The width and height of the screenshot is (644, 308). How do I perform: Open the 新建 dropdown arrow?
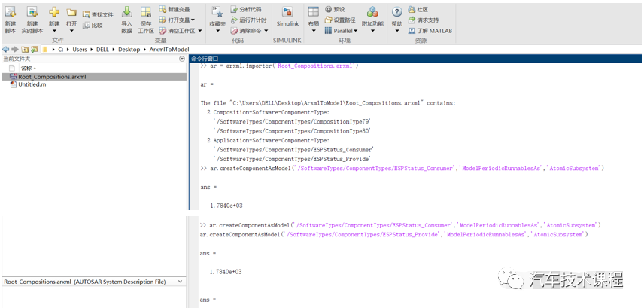54,31
